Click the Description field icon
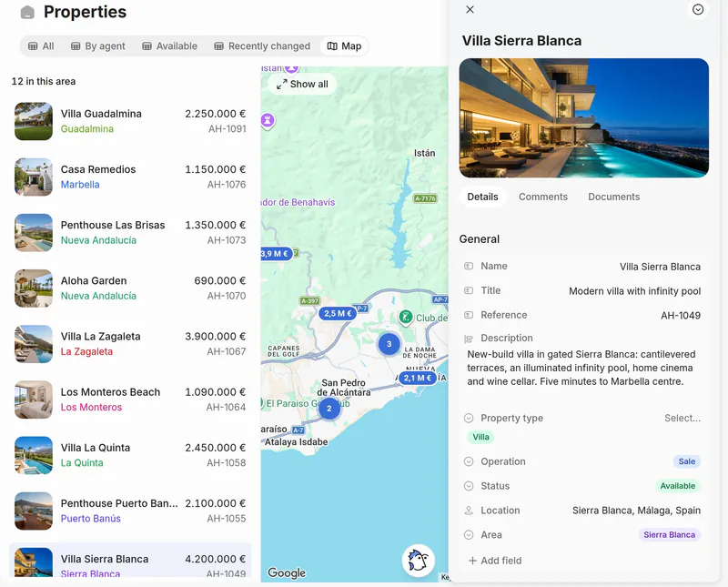The height and width of the screenshot is (587, 728). [x=469, y=339]
